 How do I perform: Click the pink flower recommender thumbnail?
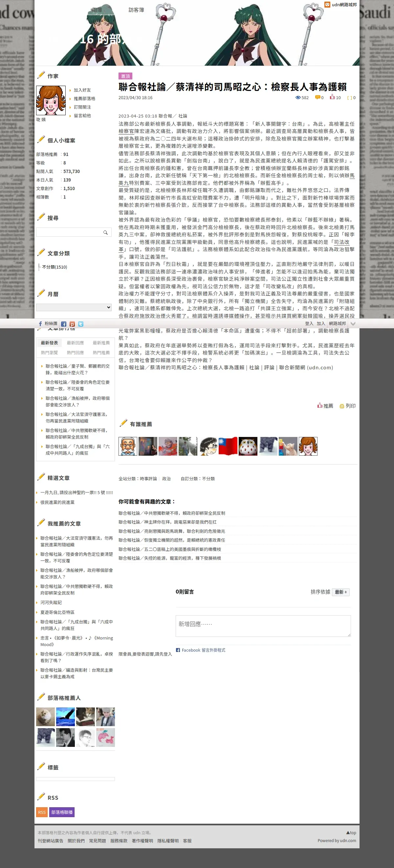pos(105,737)
